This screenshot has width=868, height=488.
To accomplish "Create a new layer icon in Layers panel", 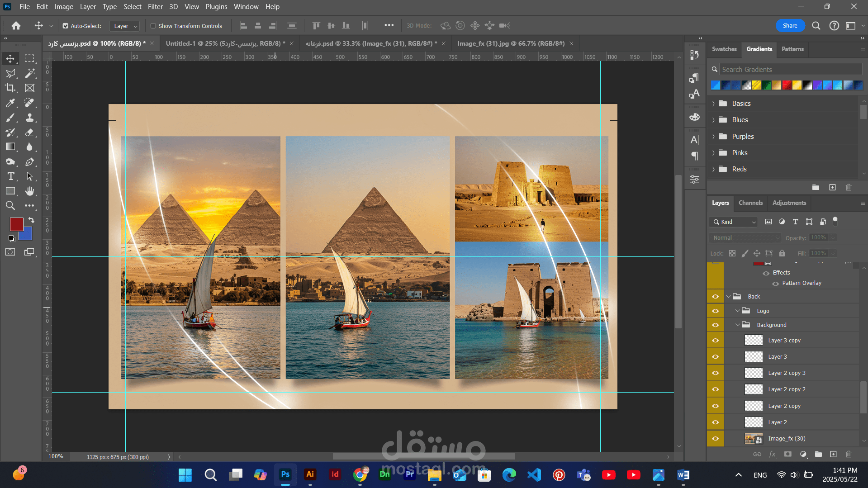I will [x=833, y=454].
